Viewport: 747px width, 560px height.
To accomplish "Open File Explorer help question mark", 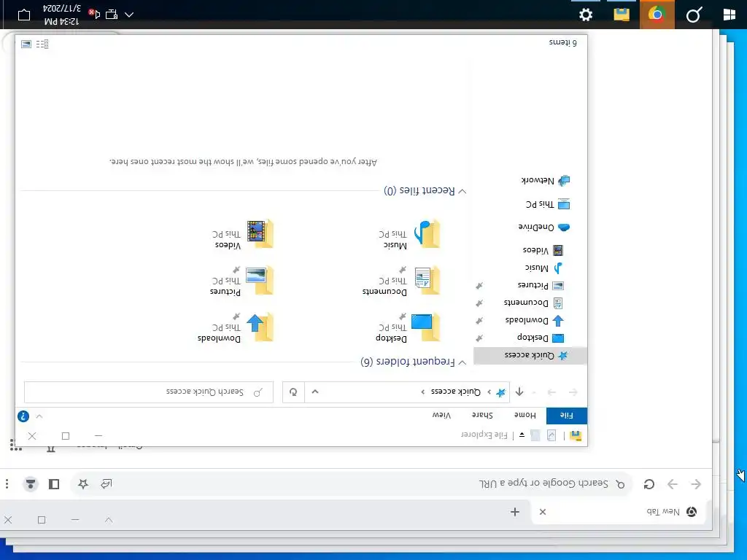I will [x=23, y=416].
